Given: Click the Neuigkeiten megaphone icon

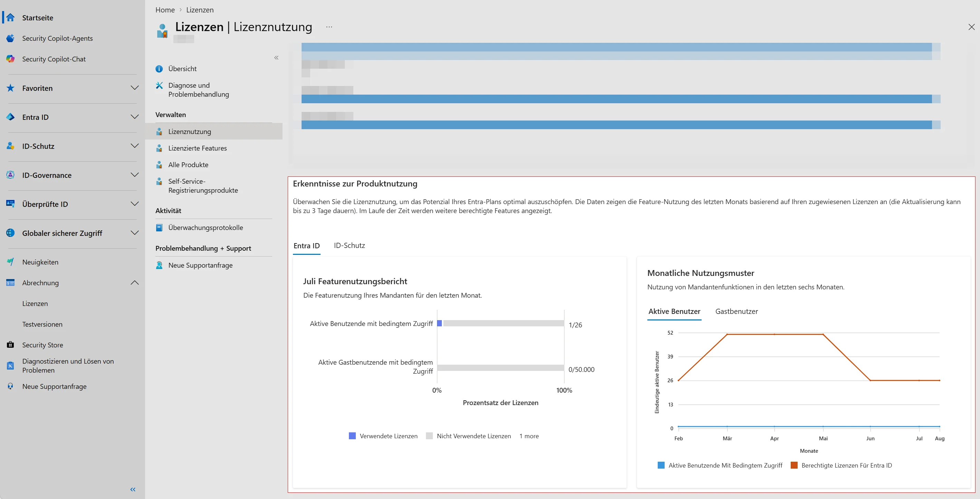Looking at the screenshot, I should [x=10, y=262].
